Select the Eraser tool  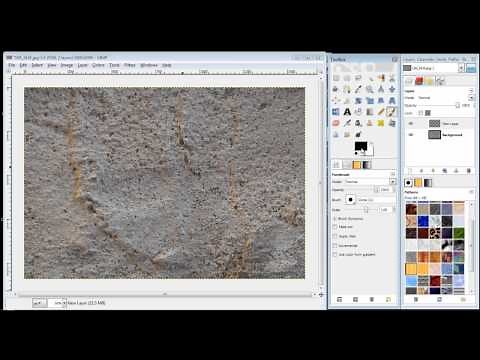[x=336, y=123]
